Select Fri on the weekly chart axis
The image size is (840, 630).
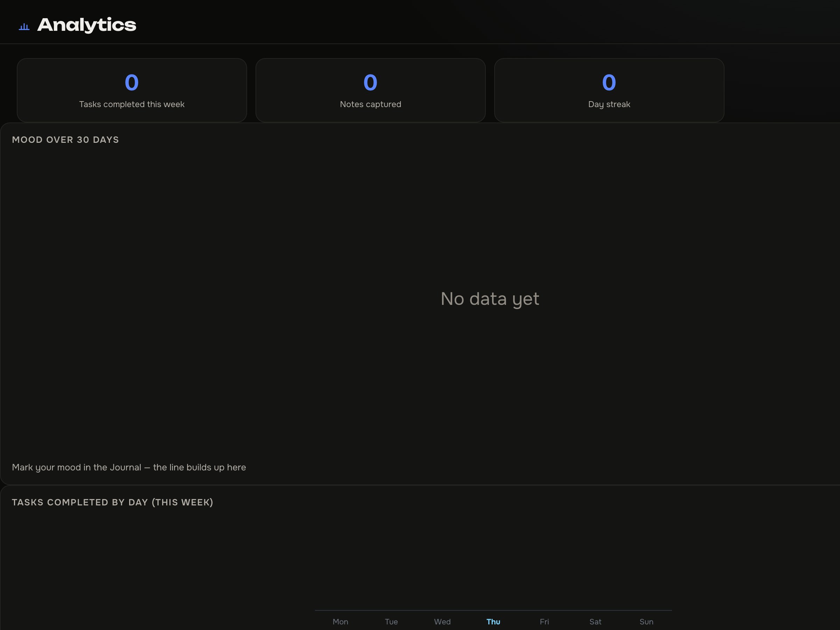coord(544,622)
